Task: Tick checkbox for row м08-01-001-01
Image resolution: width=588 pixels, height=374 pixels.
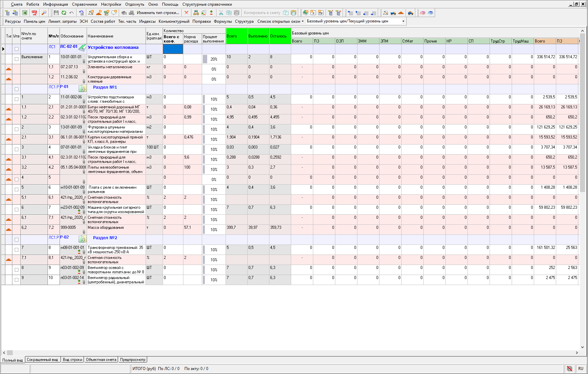Action: point(16,250)
